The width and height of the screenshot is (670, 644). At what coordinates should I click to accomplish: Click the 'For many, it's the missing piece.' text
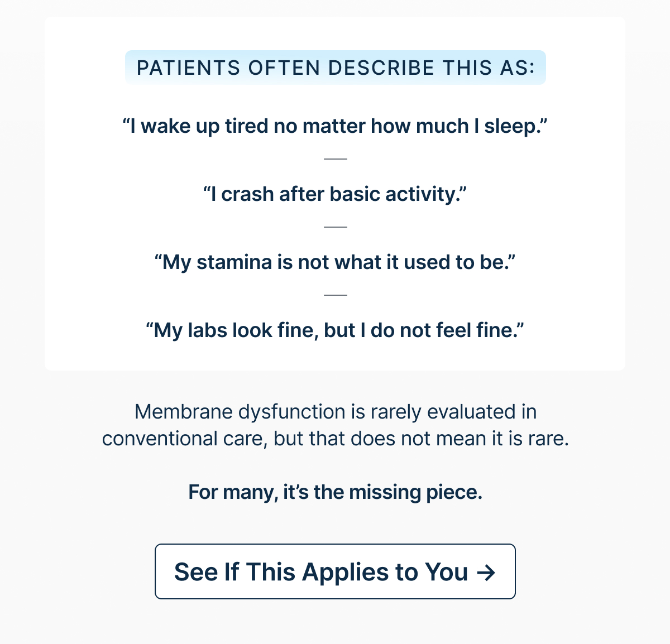point(335,492)
